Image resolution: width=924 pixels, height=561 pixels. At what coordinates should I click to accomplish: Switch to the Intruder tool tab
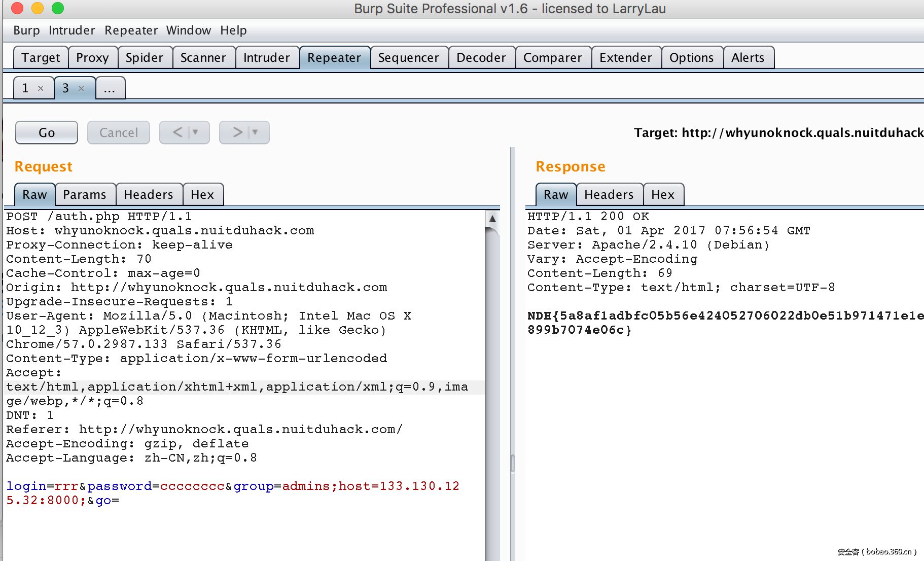266,58
